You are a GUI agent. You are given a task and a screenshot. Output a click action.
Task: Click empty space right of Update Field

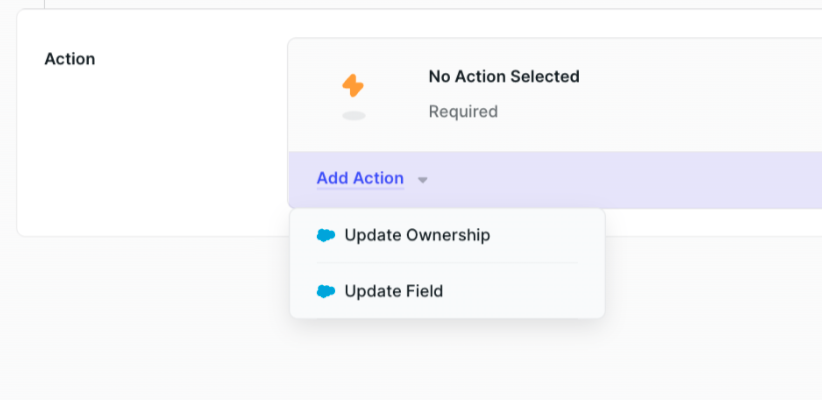coord(530,292)
